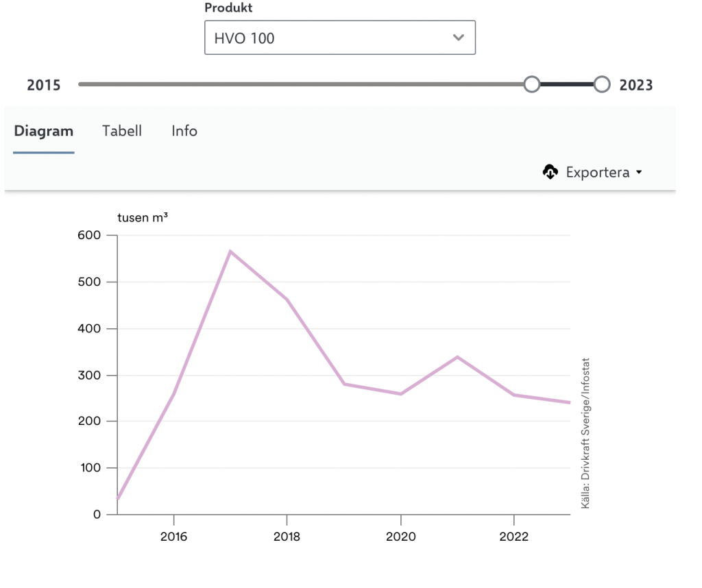702x588 pixels.
Task: Click the cloud download icon beside Exportera
Action: click(550, 172)
